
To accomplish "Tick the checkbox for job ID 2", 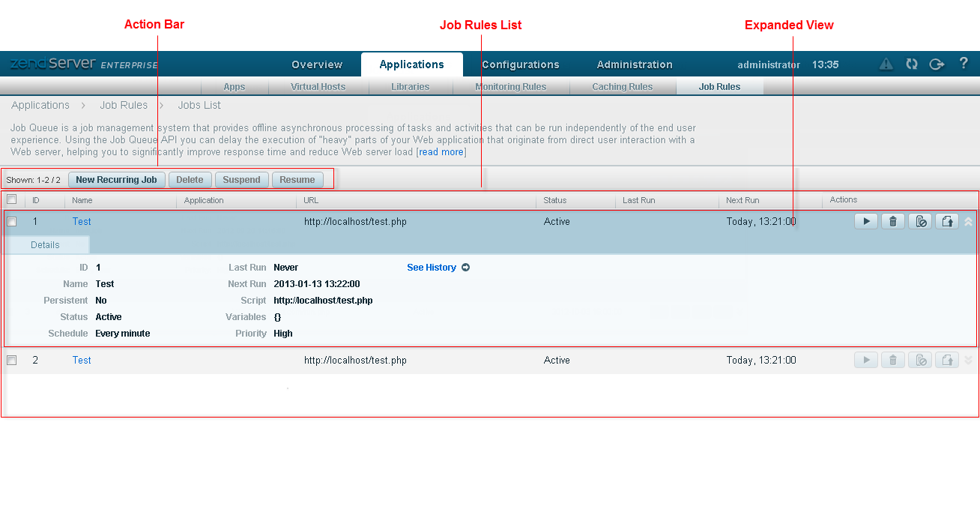I will 12,360.
